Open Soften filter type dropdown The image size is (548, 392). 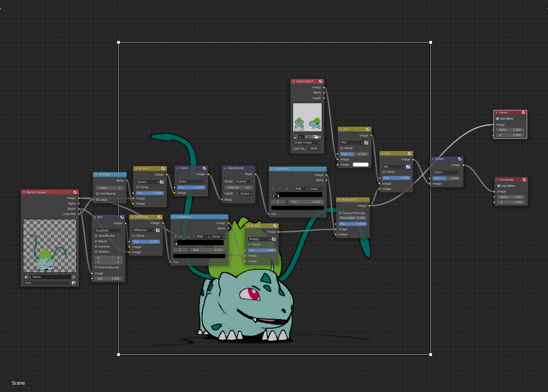447,172
